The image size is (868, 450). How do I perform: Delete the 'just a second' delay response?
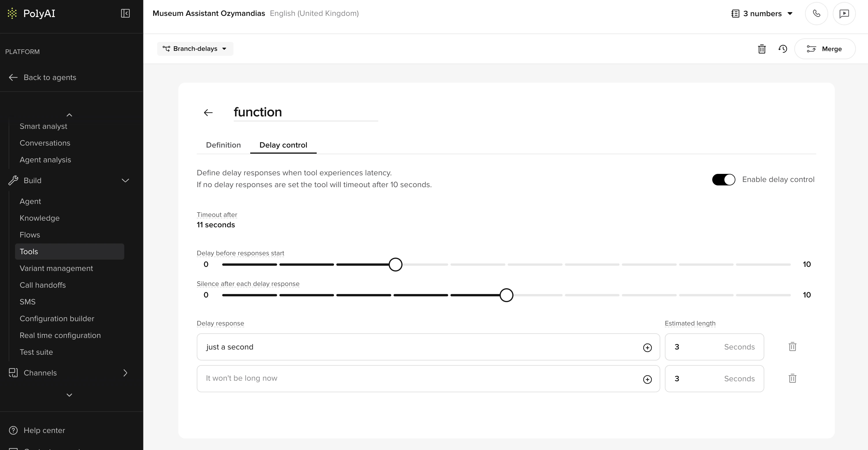pyautogui.click(x=792, y=347)
